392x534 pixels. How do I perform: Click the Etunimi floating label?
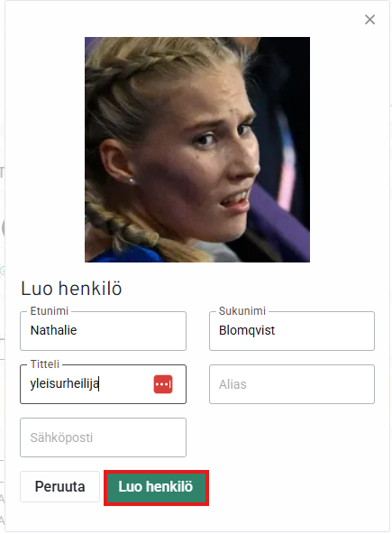[50, 311]
